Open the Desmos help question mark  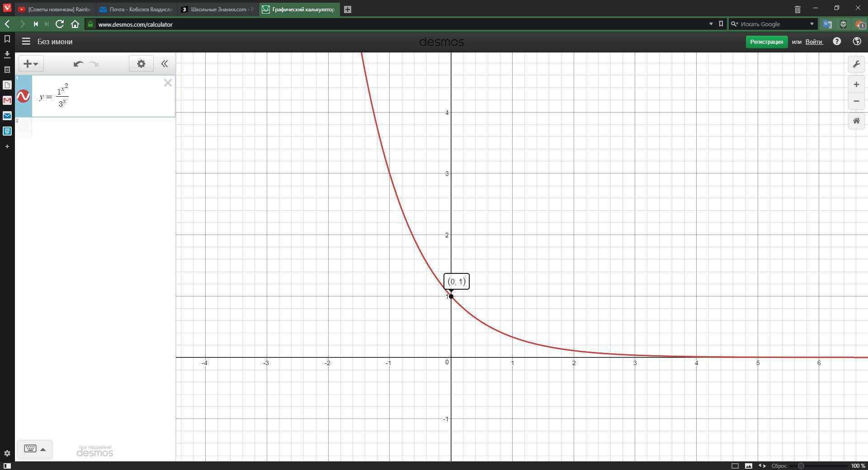click(x=837, y=41)
